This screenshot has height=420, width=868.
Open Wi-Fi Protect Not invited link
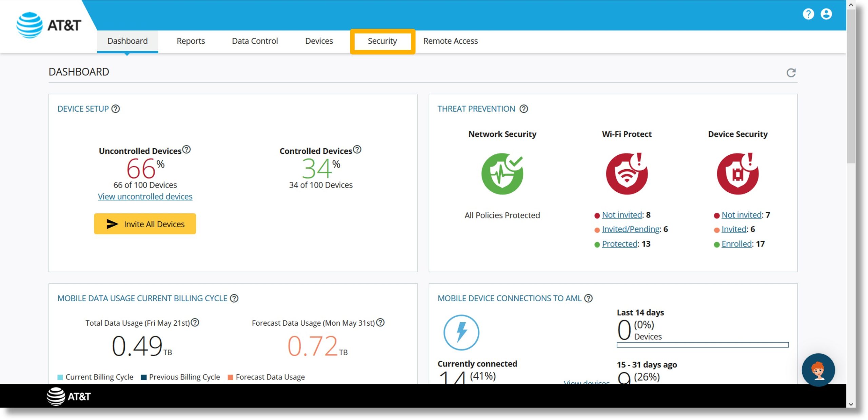(622, 215)
